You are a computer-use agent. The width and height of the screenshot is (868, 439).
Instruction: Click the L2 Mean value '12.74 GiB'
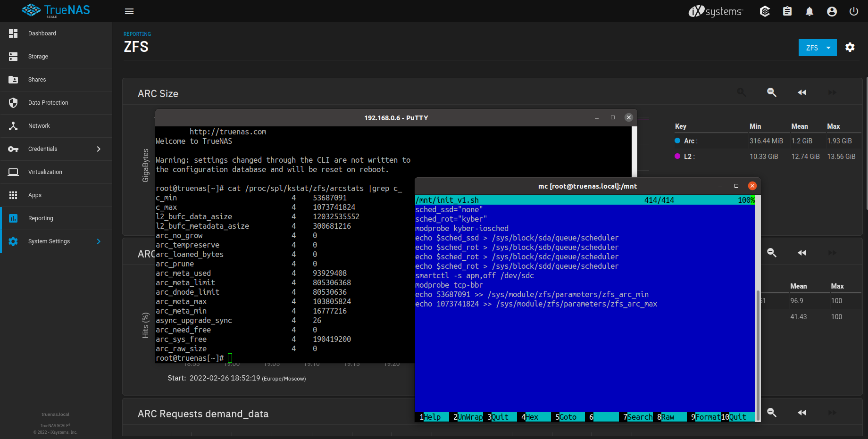(806, 157)
